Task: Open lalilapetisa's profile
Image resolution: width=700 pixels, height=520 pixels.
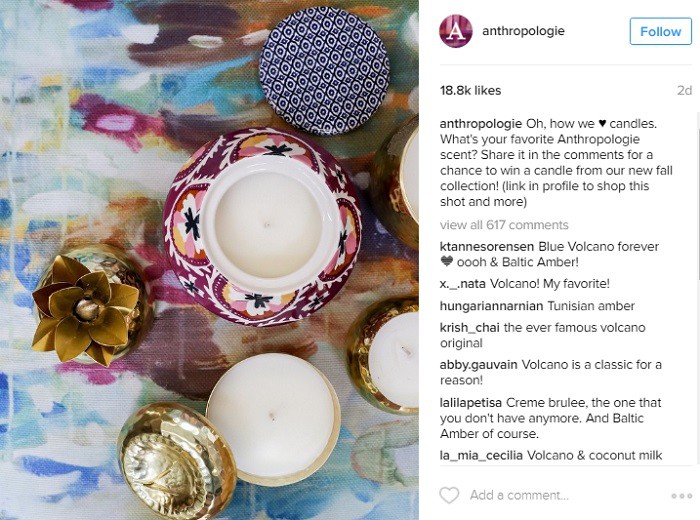Action: coord(471,403)
